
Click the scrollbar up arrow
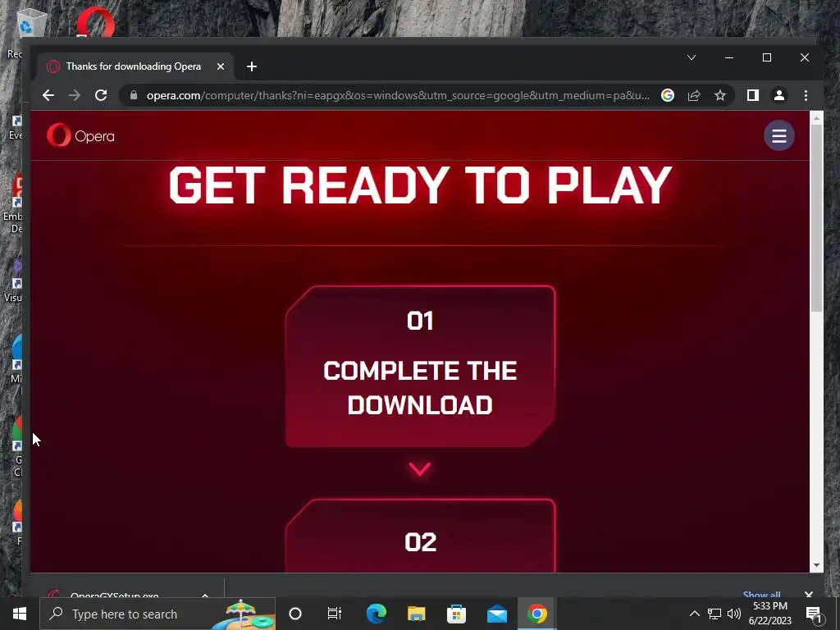pyautogui.click(x=816, y=118)
